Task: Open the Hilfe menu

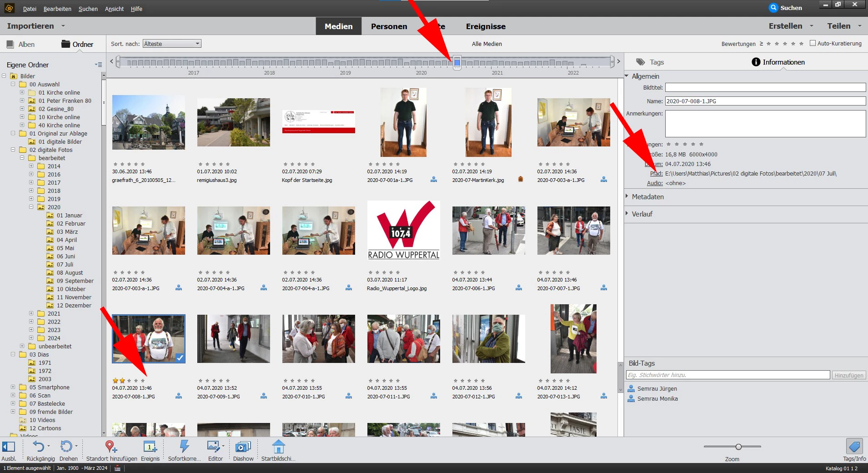Action: [x=136, y=9]
